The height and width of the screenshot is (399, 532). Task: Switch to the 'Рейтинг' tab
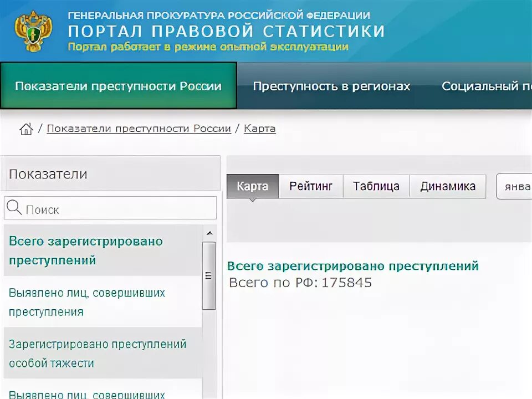pos(311,186)
